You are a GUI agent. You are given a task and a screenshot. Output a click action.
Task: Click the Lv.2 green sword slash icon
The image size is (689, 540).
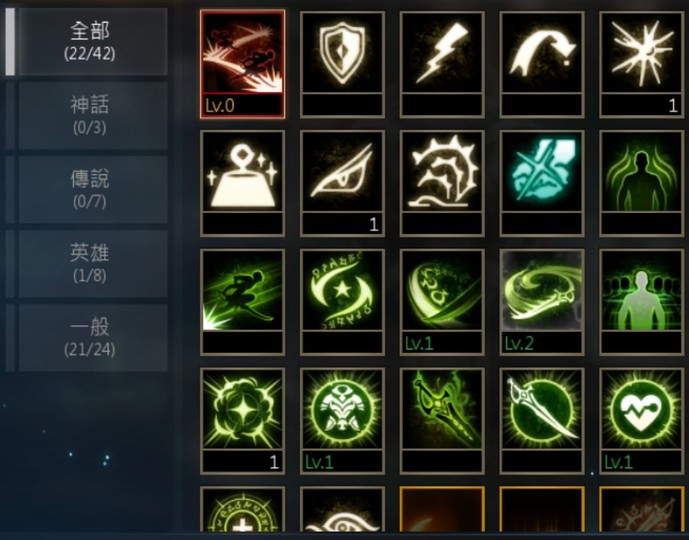click(x=542, y=302)
